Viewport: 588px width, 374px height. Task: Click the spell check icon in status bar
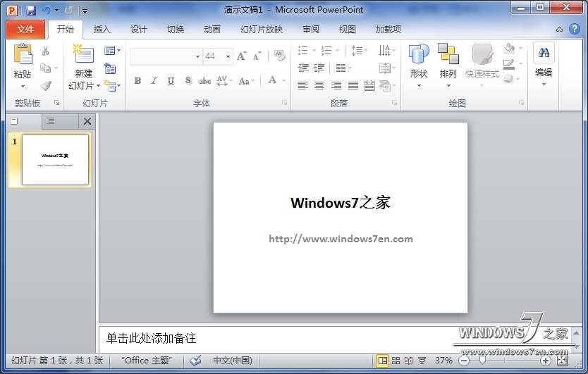(x=195, y=361)
